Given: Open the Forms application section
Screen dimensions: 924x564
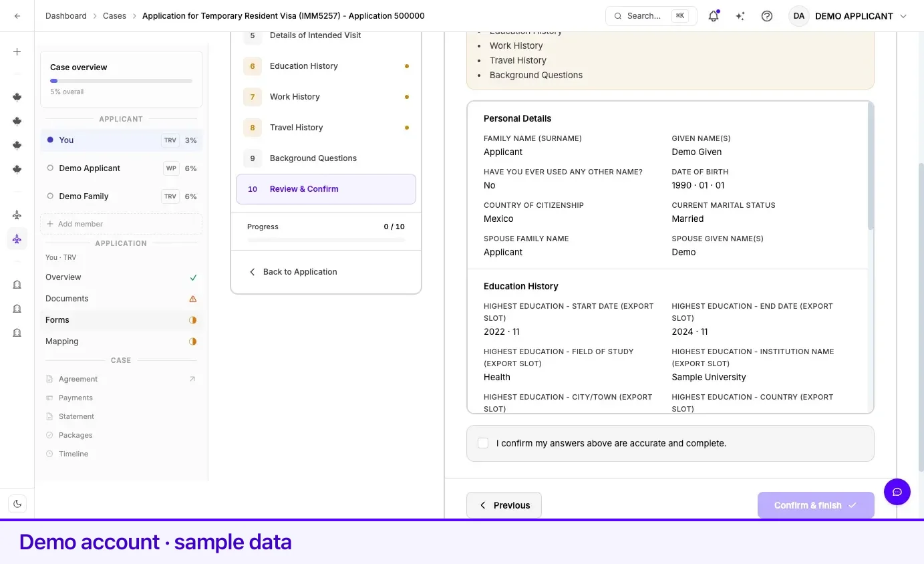Looking at the screenshot, I should coord(121,320).
